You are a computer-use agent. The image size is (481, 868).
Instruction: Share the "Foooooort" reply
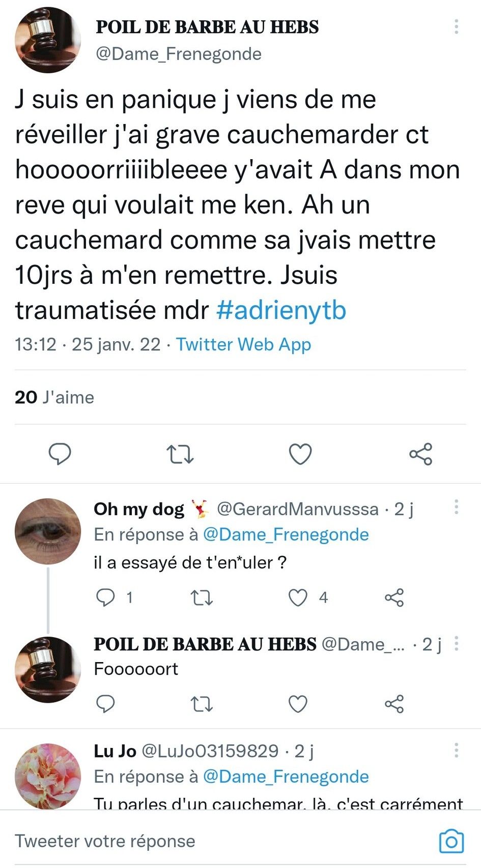[394, 704]
